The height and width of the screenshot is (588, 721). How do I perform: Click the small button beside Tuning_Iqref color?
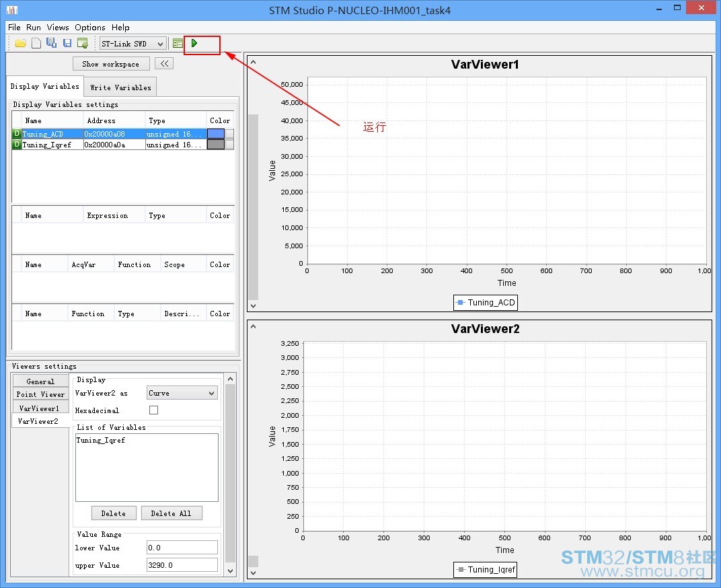pos(229,145)
